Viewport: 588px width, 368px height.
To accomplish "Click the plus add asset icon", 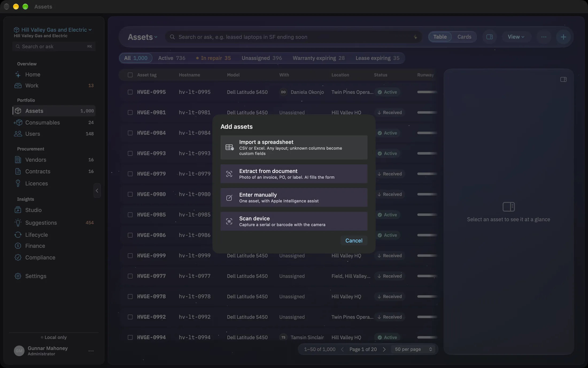I will point(563,37).
